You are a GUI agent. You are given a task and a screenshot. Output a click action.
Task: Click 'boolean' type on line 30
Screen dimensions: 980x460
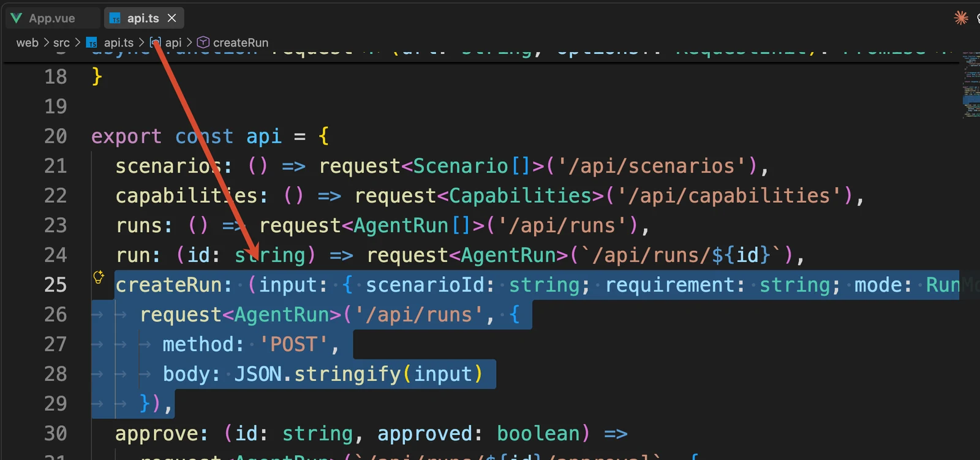[x=538, y=434]
